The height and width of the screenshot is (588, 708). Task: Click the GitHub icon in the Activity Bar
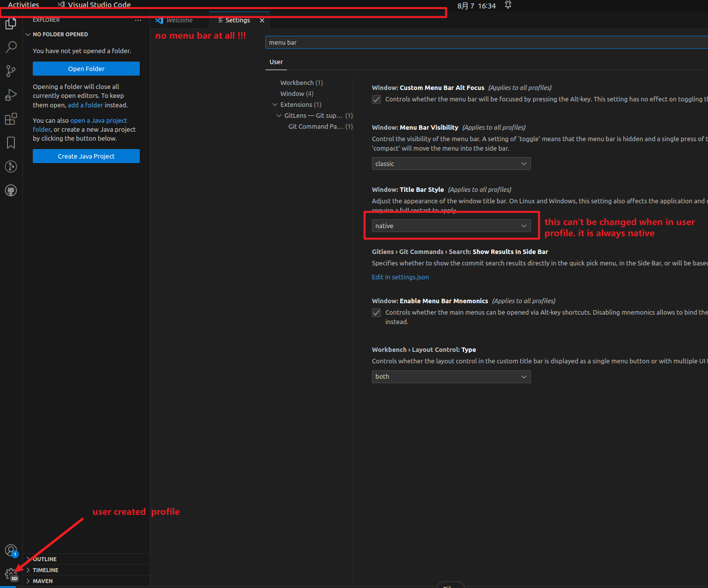pos(11,190)
